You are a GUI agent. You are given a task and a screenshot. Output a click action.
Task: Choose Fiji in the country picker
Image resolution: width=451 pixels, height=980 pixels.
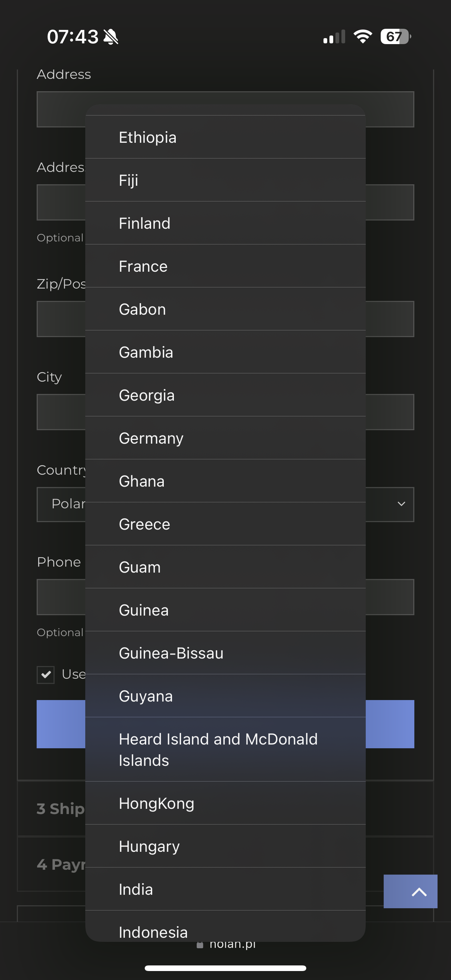click(224, 180)
